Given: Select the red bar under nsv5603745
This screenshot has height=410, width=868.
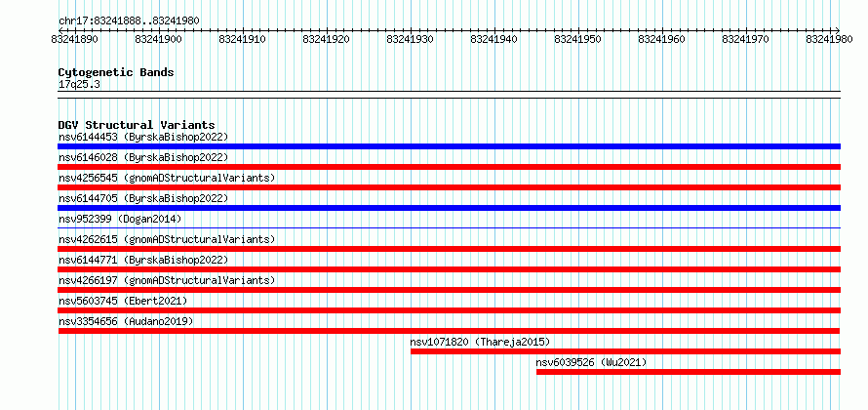Looking at the screenshot, I should [449, 310].
